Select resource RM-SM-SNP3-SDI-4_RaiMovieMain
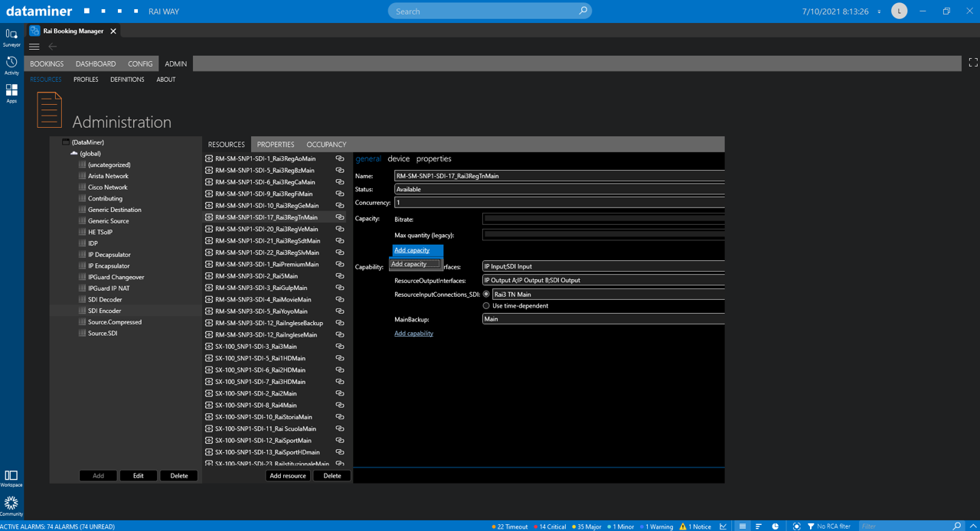The width and height of the screenshot is (980, 531). pyautogui.click(x=263, y=299)
